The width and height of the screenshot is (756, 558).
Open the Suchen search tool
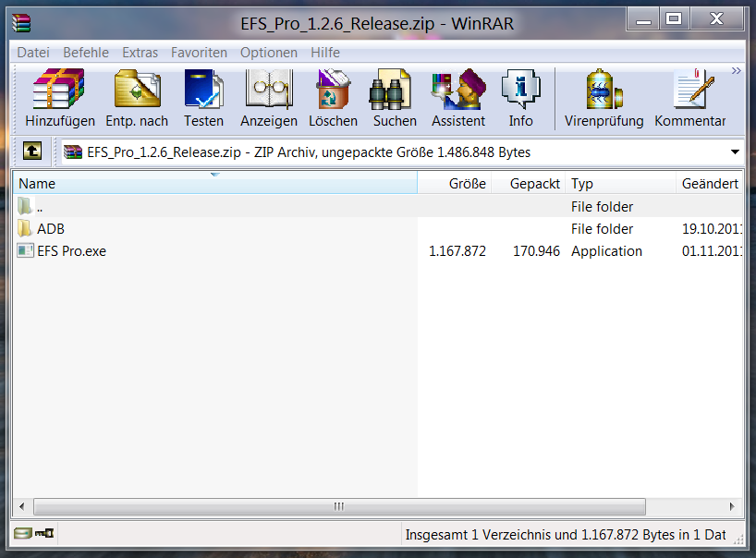(394, 97)
